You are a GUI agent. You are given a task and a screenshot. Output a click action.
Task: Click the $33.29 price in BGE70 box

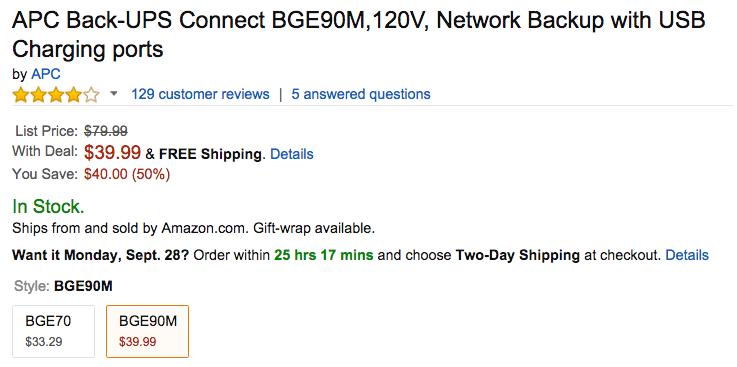(44, 342)
